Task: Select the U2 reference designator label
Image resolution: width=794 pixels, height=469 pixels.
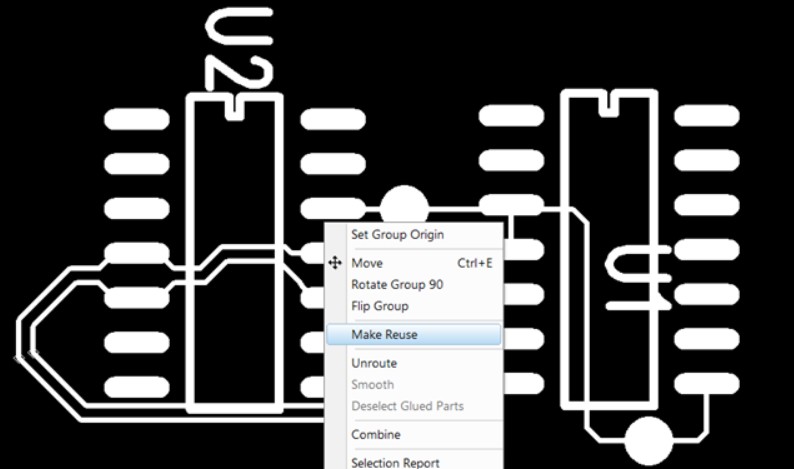Action: pos(238,48)
